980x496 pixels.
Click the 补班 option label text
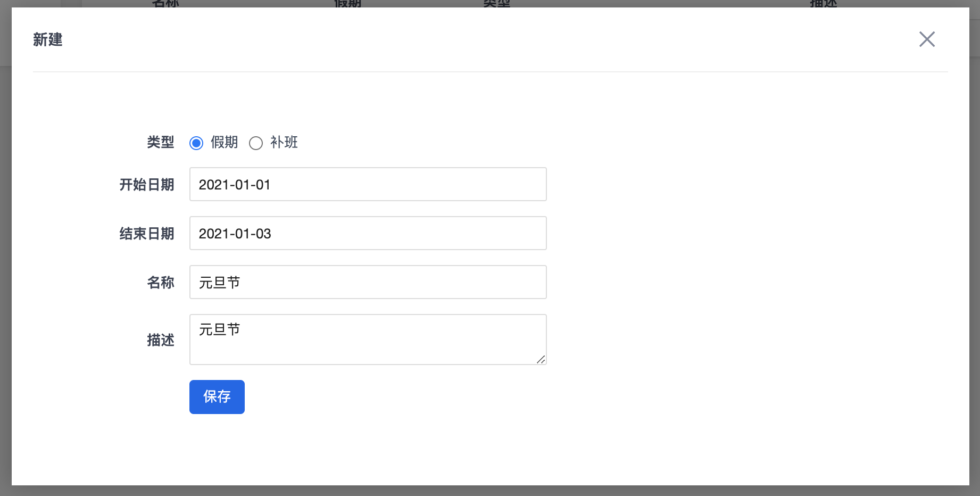click(284, 142)
